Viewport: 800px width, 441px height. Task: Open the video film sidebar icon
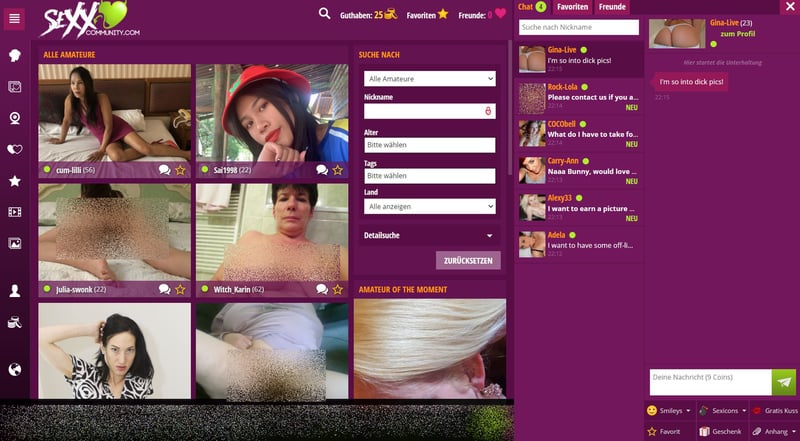coord(15,212)
